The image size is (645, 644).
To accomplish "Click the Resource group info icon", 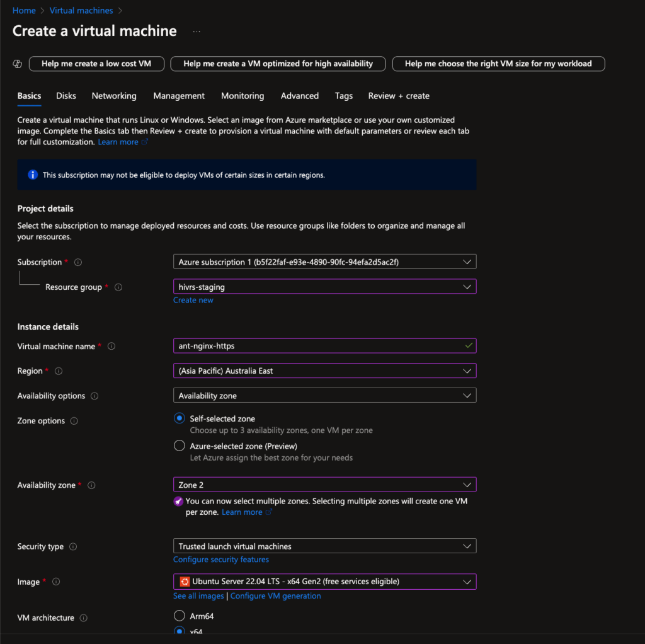I will click(x=118, y=287).
